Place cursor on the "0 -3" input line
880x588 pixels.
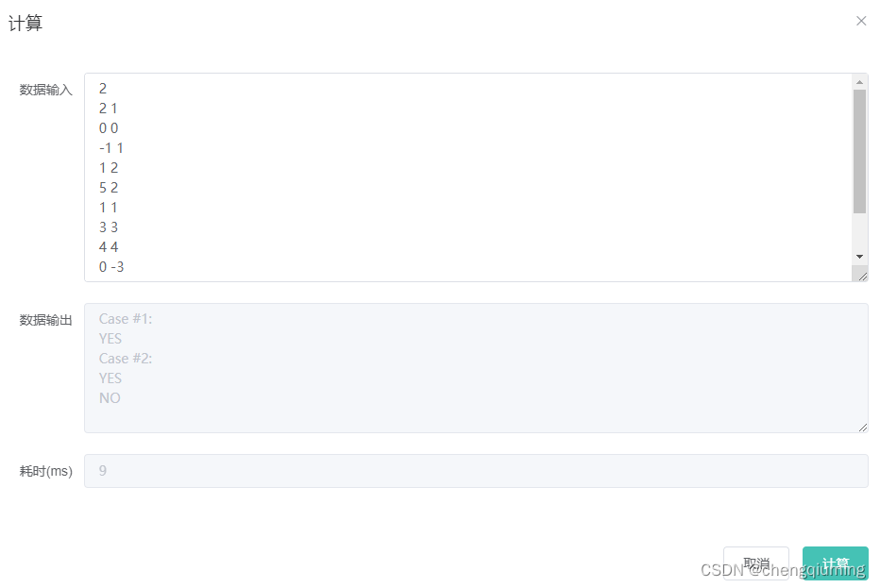111,267
